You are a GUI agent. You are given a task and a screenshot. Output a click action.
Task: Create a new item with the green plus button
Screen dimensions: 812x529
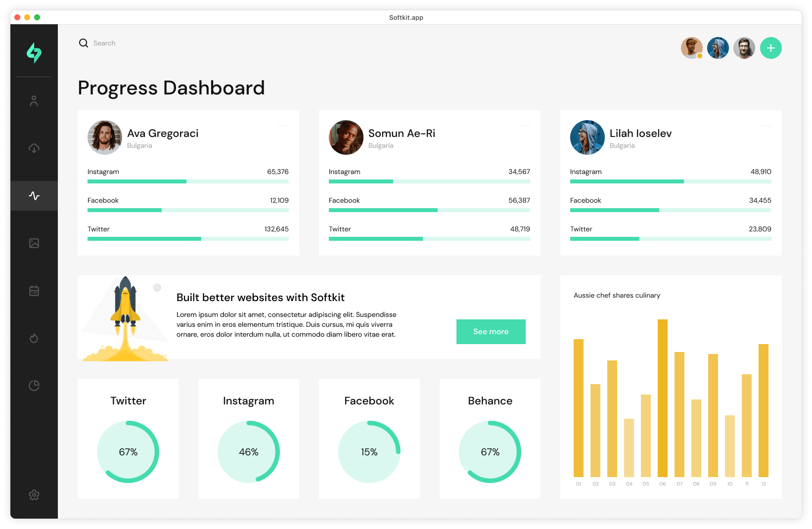(x=770, y=48)
